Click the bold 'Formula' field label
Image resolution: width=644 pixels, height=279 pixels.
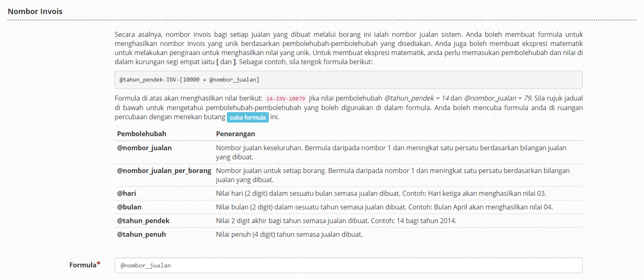82,265
